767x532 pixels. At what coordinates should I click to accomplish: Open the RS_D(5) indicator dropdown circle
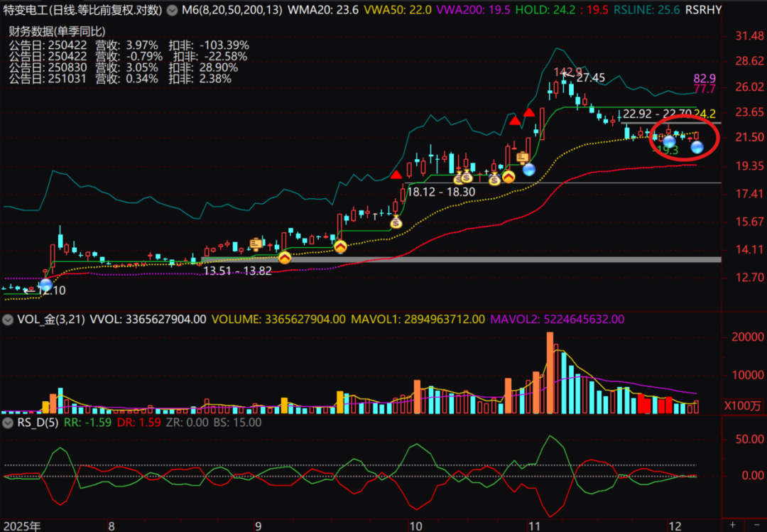(x=7, y=423)
